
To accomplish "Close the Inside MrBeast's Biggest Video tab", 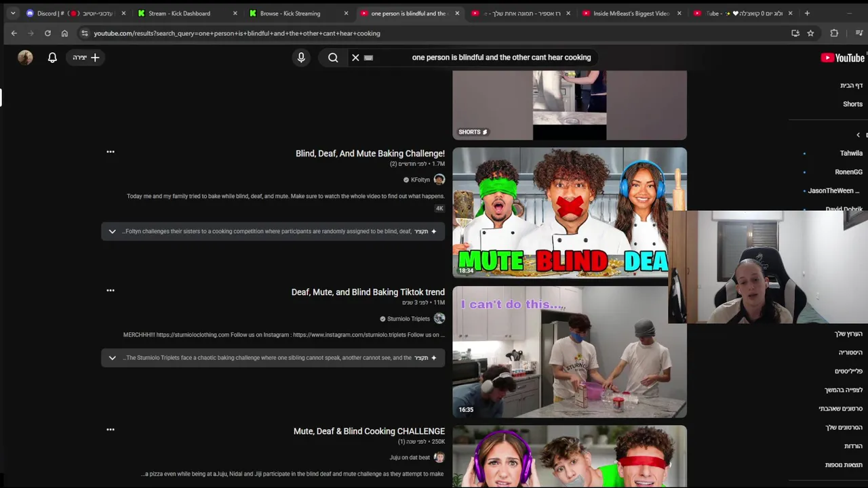I will click(679, 13).
